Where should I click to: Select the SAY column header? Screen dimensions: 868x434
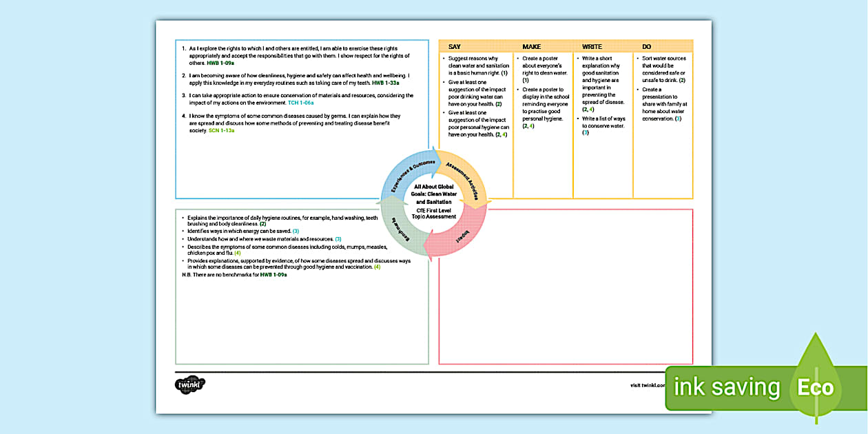[455, 47]
